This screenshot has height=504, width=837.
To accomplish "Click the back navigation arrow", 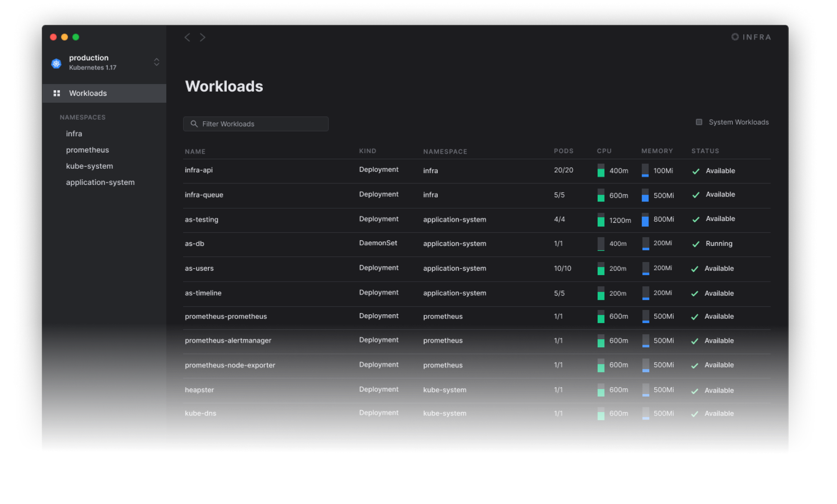I will [x=187, y=37].
